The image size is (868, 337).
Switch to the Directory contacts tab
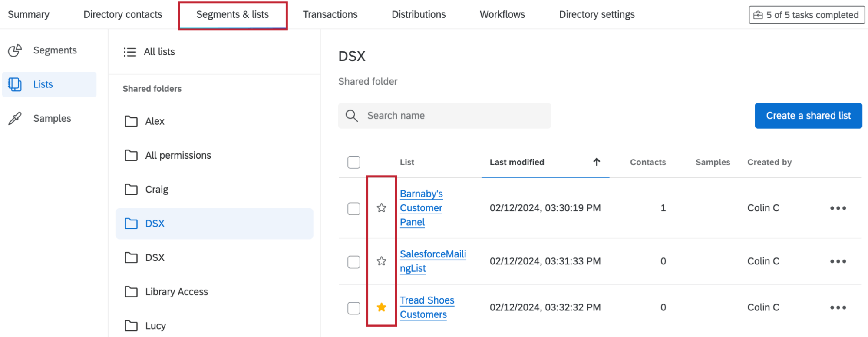point(122,14)
